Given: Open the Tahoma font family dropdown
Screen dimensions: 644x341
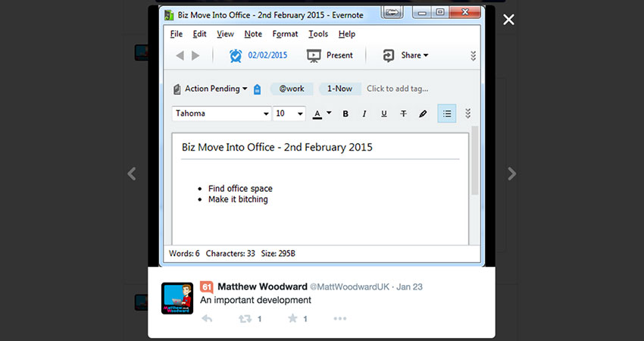Looking at the screenshot, I should [x=221, y=114].
